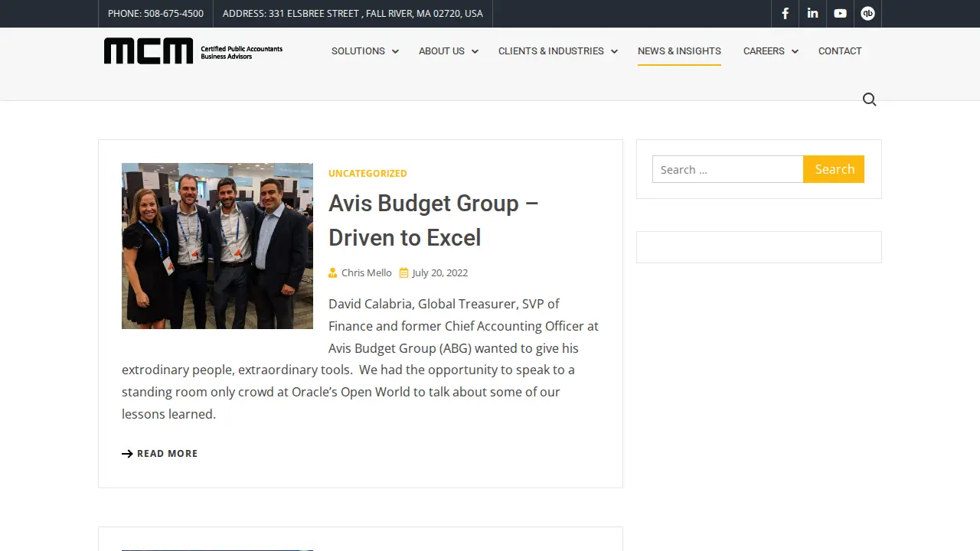Open Clients & Industries menu item
980x551 pixels.
[x=551, y=51]
